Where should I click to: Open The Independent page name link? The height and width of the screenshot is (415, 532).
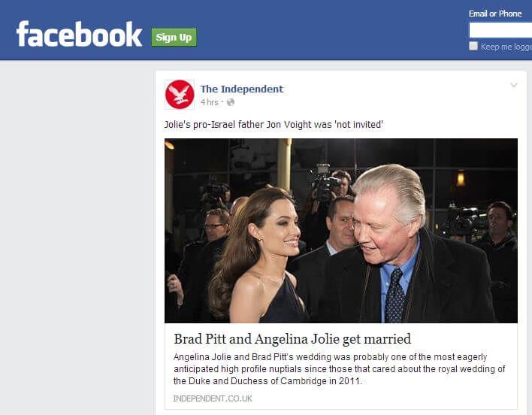click(x=241, y=89)
